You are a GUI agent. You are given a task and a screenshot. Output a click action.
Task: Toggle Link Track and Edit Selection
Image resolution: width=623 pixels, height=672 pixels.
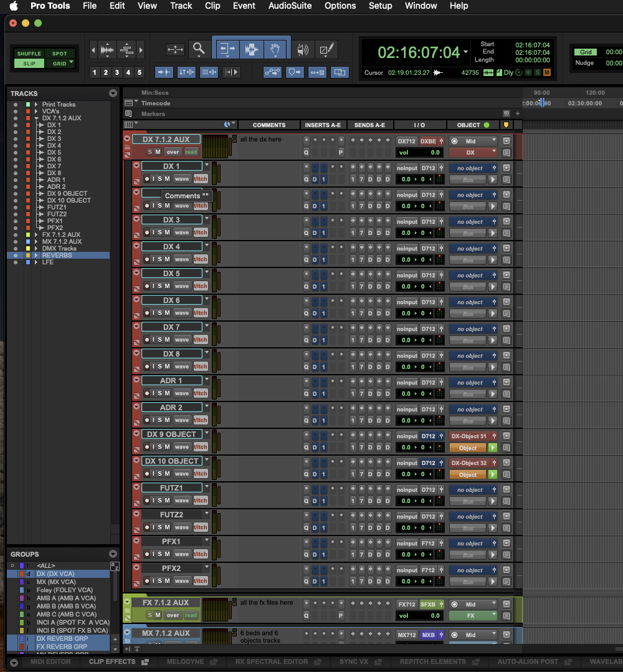click(209, 72)
